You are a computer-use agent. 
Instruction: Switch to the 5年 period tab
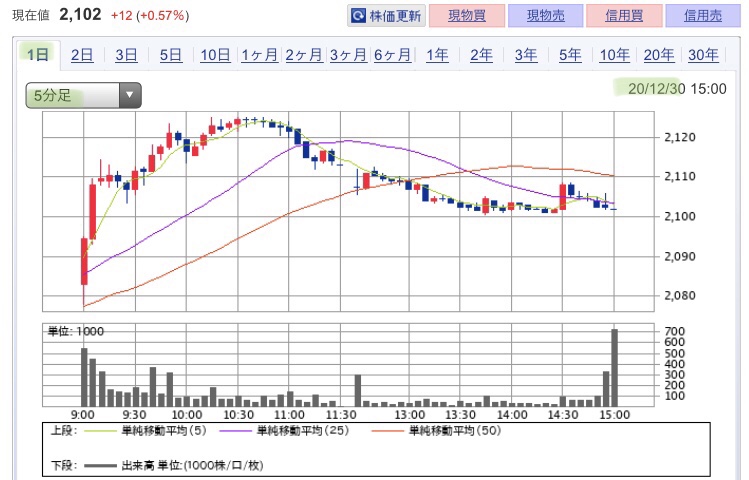[x=570, y=55]
